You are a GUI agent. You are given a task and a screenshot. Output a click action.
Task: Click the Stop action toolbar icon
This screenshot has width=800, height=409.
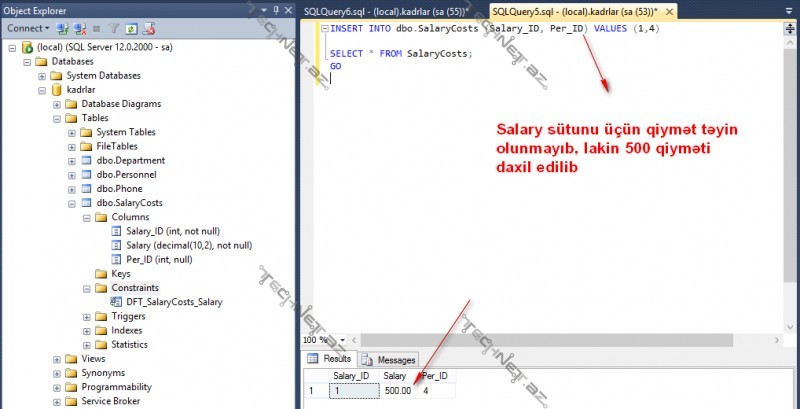tap(96, 29)
